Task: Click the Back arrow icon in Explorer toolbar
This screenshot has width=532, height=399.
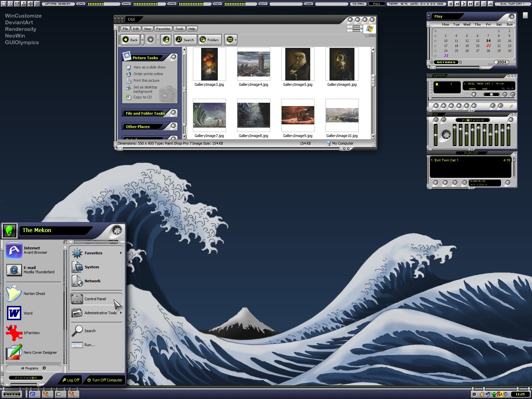Action: click(x=126, y=40)
